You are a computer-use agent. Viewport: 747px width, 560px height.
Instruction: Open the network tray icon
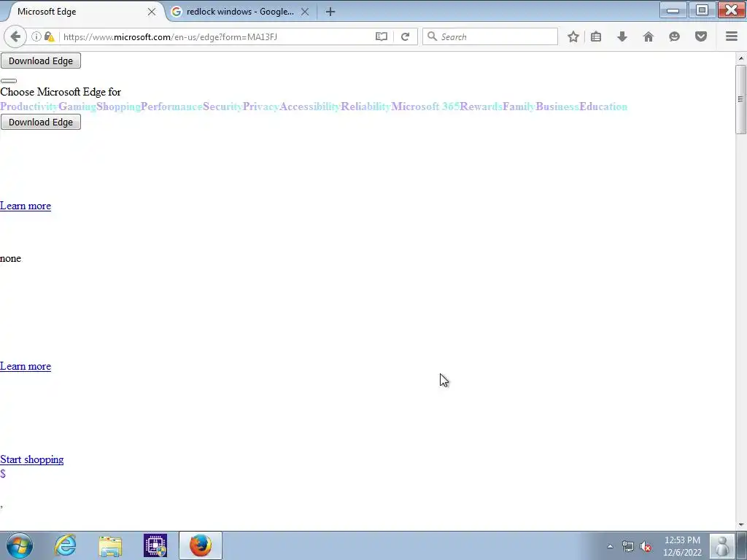(x=628, y=546)
